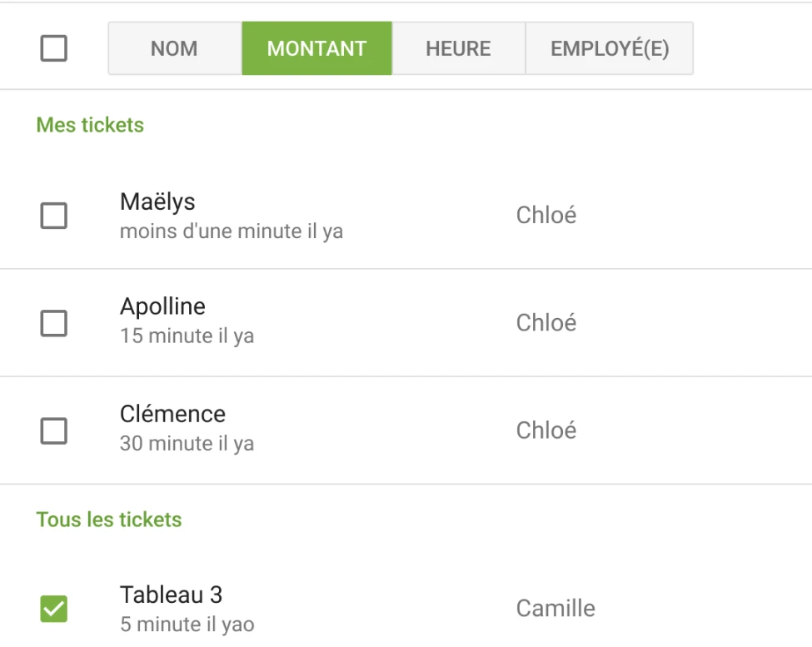The image size is (812, 647).
Task: Check the Apolline ticket checkbox
Action: coord(53,323)
